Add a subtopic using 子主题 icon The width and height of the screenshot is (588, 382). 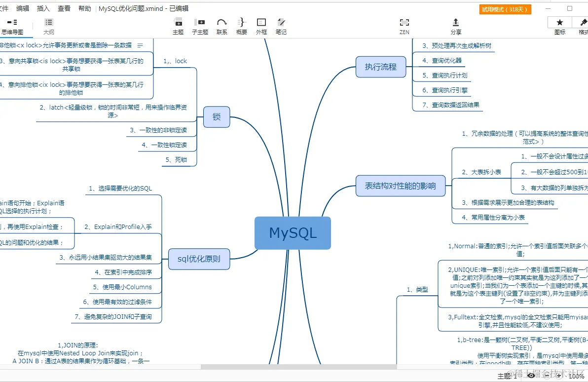pos(200,25)
